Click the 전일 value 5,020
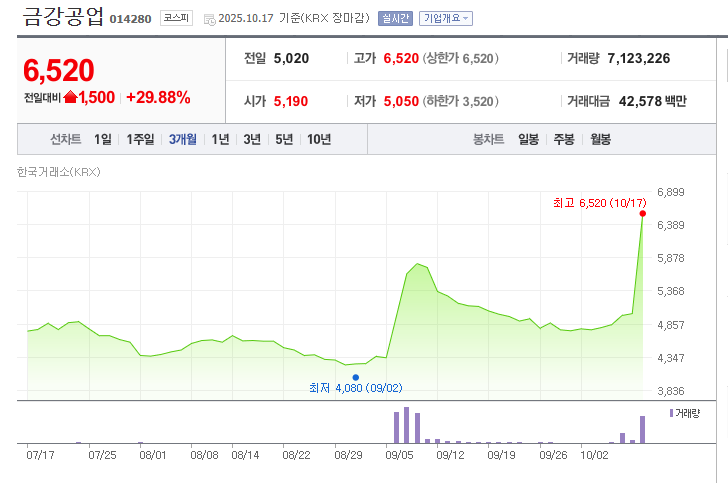This screenshot has height=483, width=728. [291, 59]
